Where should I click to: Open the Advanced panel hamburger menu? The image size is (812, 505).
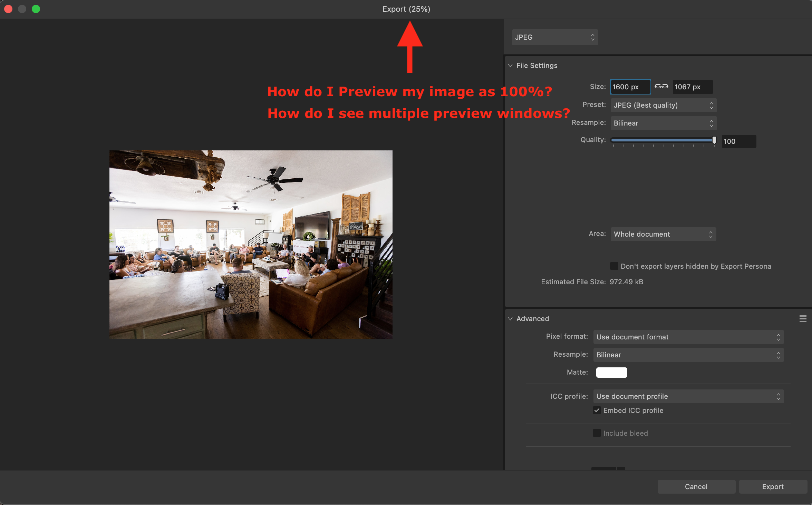click(x=803, y=319)
